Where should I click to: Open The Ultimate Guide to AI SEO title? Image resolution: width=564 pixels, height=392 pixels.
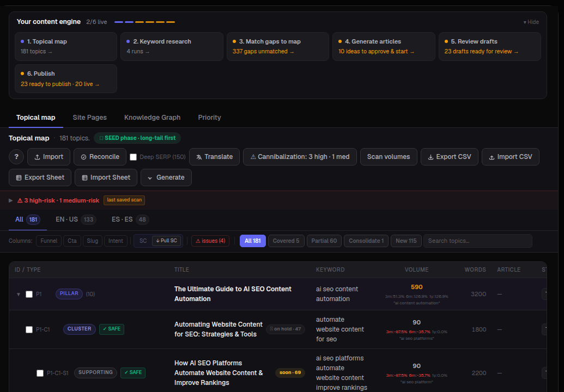[233, 294]
